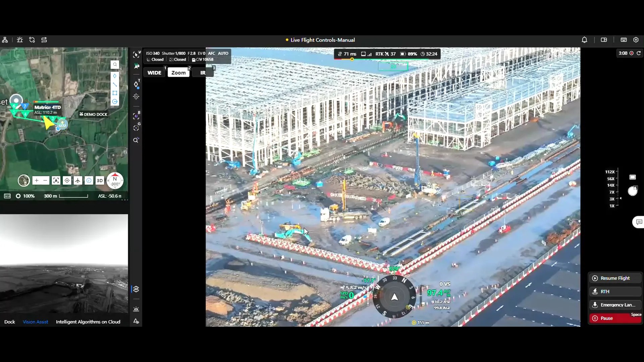Select the circle annotation tool on map
Screen dimensions: 644x362
[x=115, y=102]
